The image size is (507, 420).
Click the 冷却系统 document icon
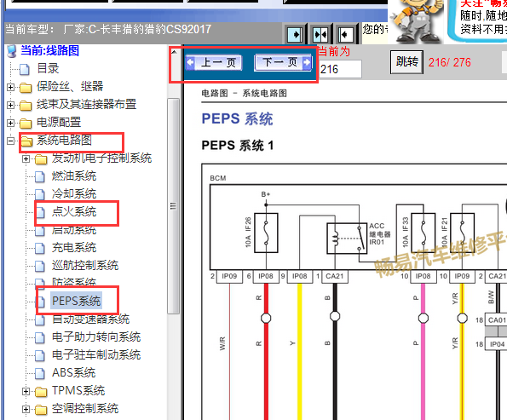click(40, 194)
